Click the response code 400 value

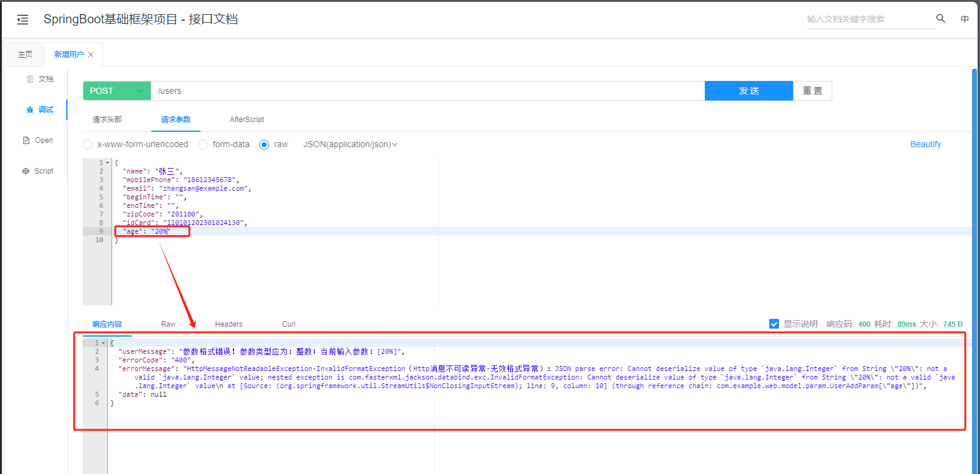click(864, 324)
